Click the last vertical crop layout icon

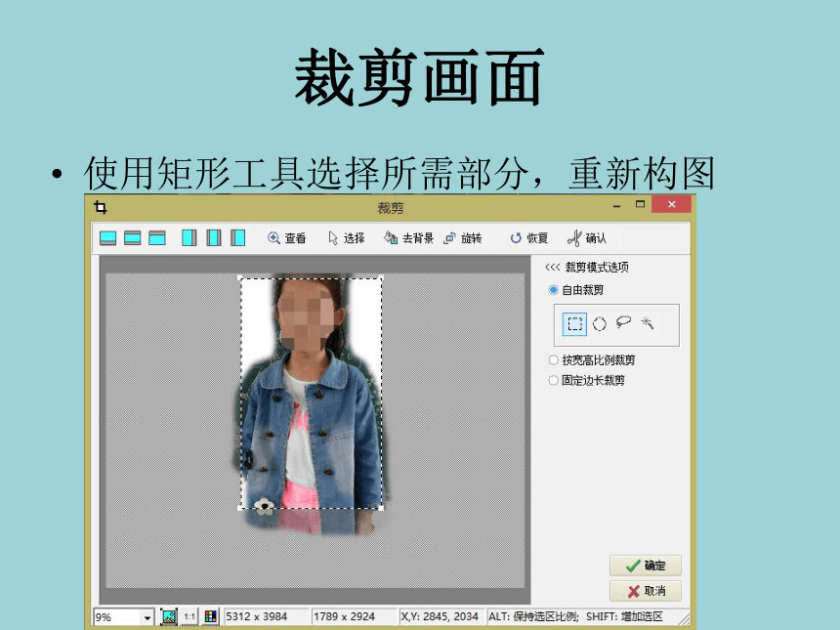point(238,238)
